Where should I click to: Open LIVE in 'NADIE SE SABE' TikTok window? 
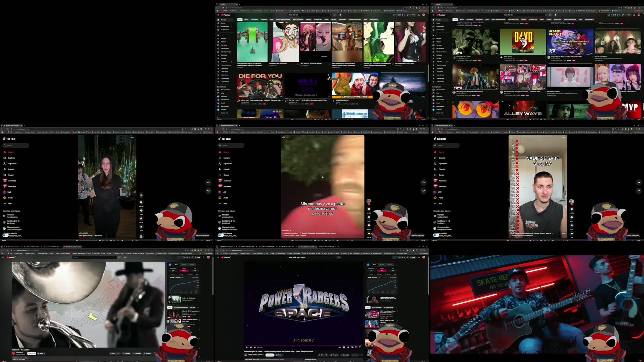pyautogui.click(x=438, y=192)
